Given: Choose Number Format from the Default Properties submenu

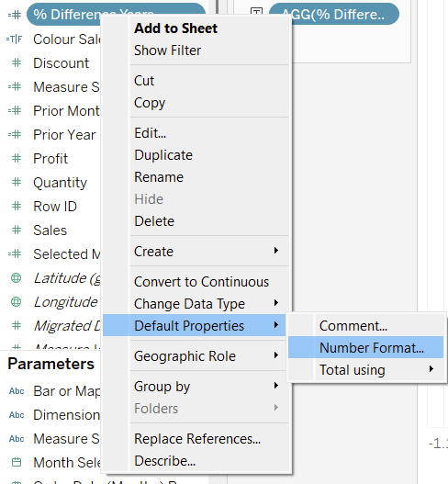Looking at the screenshot, I should (366, 347).
